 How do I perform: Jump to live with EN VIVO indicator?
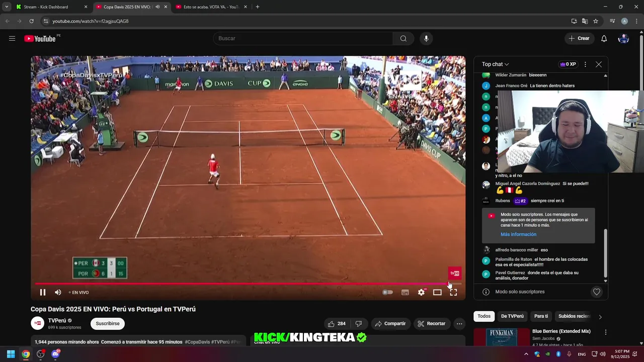79,292
